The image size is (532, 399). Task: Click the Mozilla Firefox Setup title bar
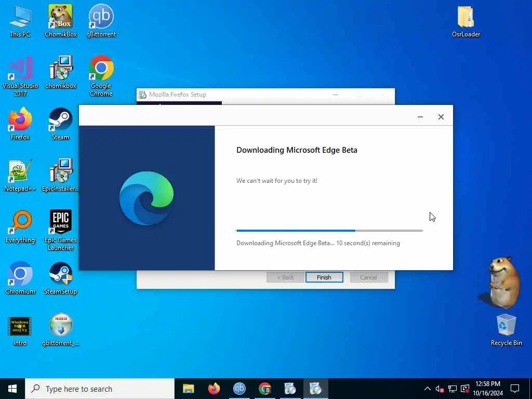pos(265,95)
